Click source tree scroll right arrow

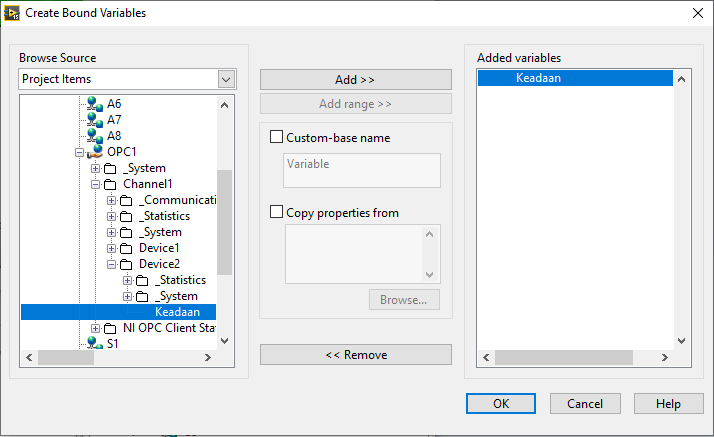coord(208,358)
